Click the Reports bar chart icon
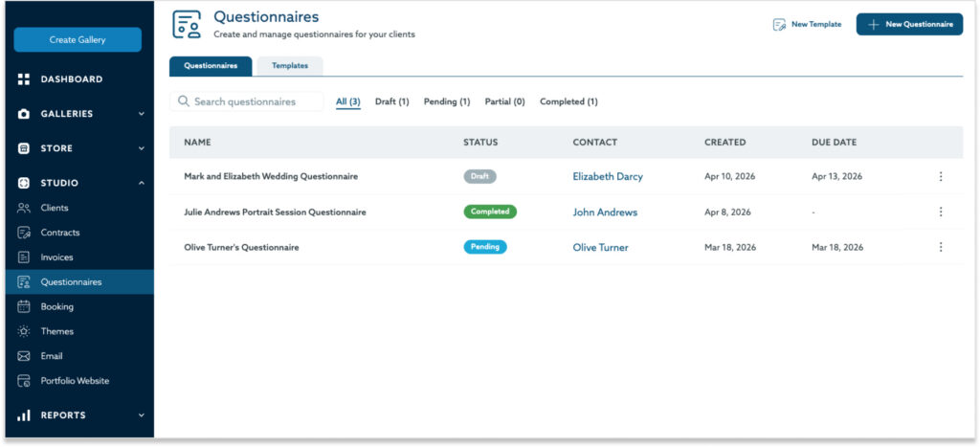This screenshot has height=447, width=980. pos(24,415)
